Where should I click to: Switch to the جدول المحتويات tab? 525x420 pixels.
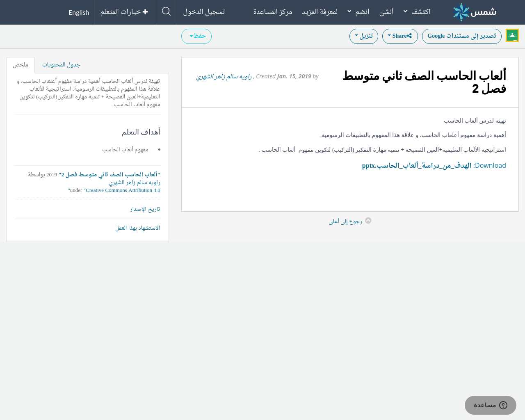(61, 65)
